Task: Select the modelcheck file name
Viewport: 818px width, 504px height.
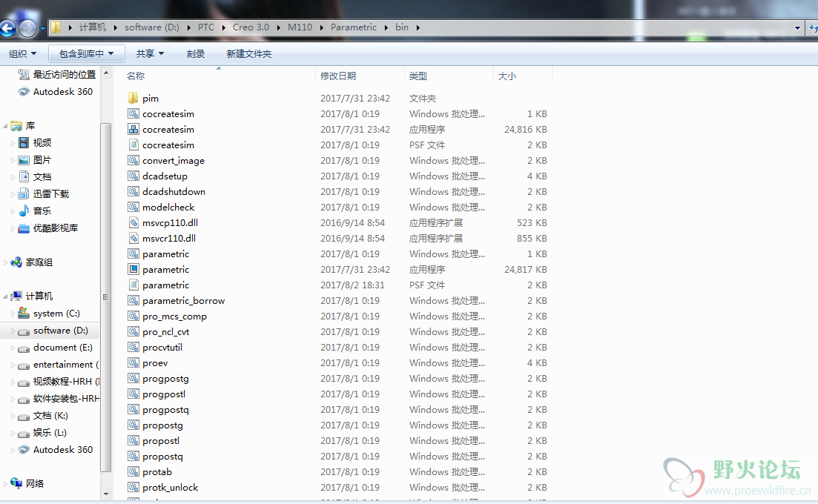Action: tap(168, 208)
